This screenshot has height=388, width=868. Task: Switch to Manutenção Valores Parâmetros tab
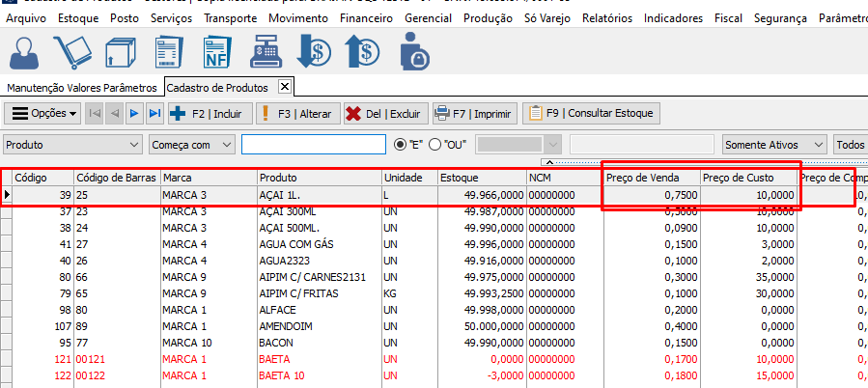point(81,88)
